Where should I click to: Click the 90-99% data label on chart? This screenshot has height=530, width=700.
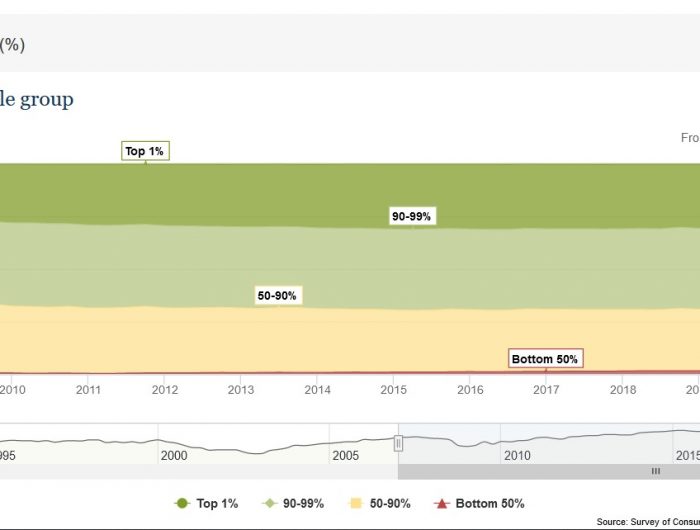[411, 216]
